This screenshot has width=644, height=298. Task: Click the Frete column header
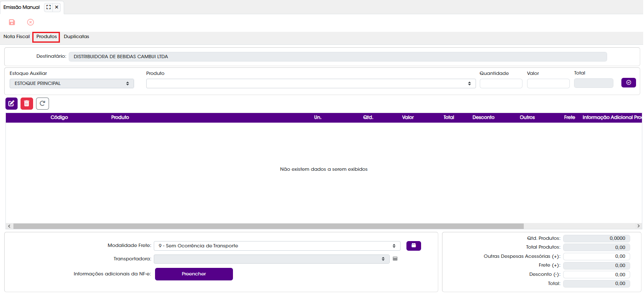coord(569,118)
